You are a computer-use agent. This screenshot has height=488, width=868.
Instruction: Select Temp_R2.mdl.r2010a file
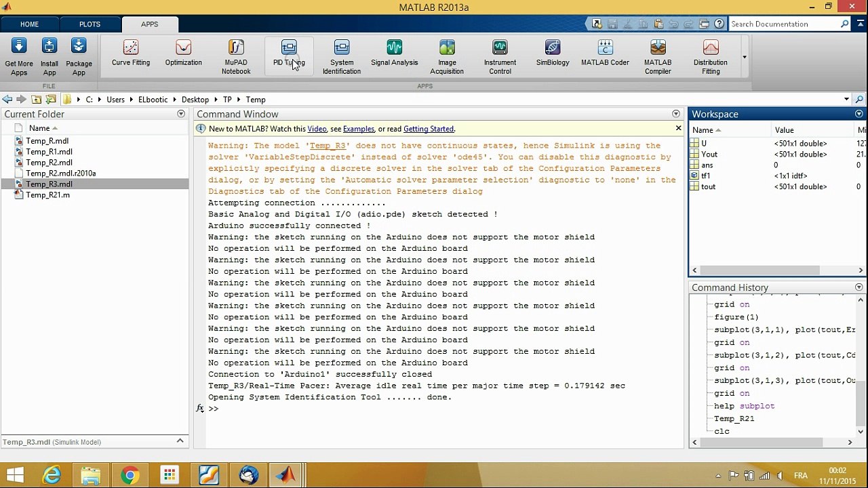(x=60, y=174)
